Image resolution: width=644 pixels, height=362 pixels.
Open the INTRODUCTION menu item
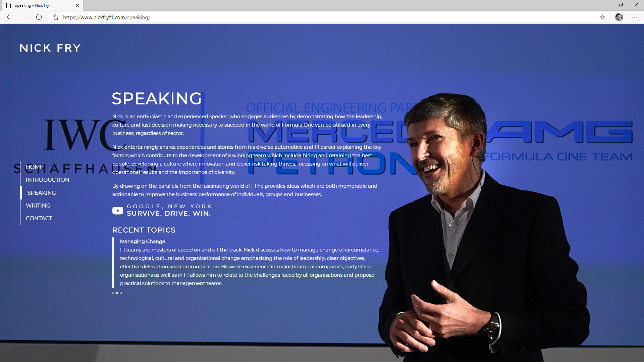(47, 180)
